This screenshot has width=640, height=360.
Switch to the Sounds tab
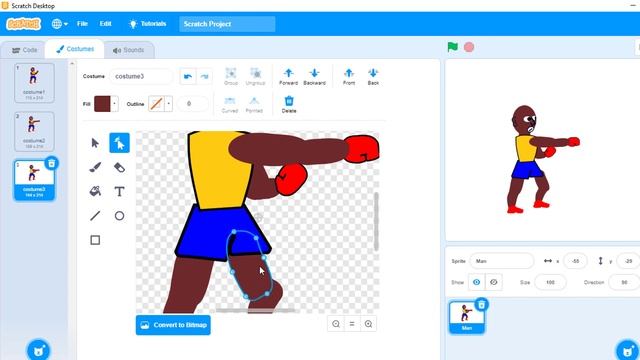click(x=129, y=50)
